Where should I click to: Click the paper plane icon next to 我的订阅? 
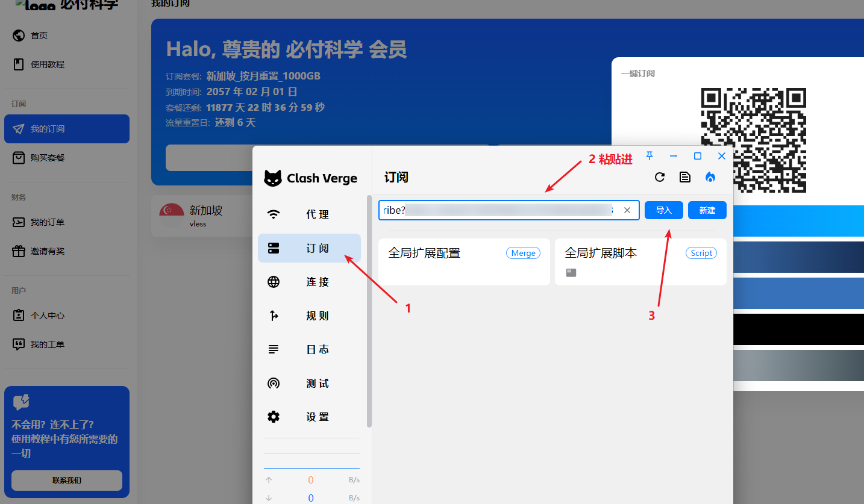(x=19, y=129)
